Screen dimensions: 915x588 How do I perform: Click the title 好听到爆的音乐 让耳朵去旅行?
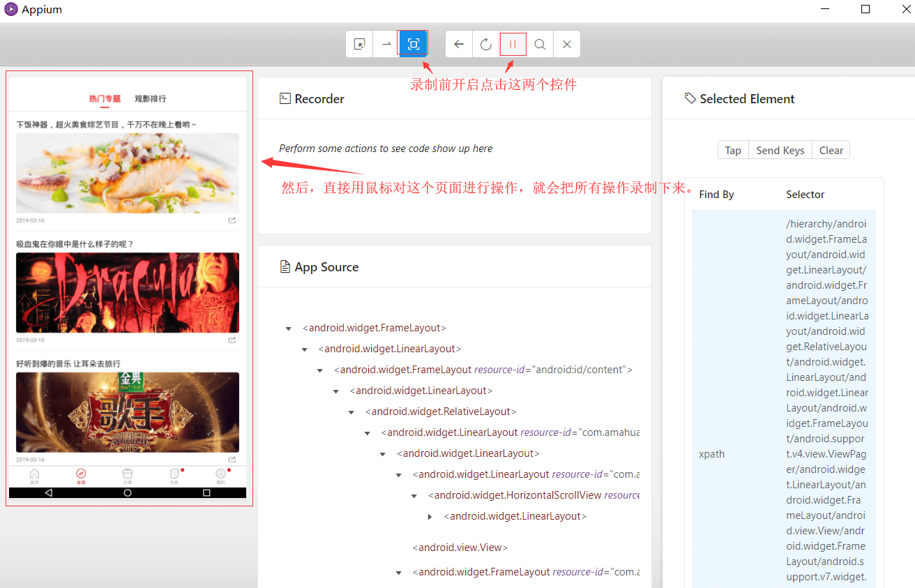(x=68, y=363)
